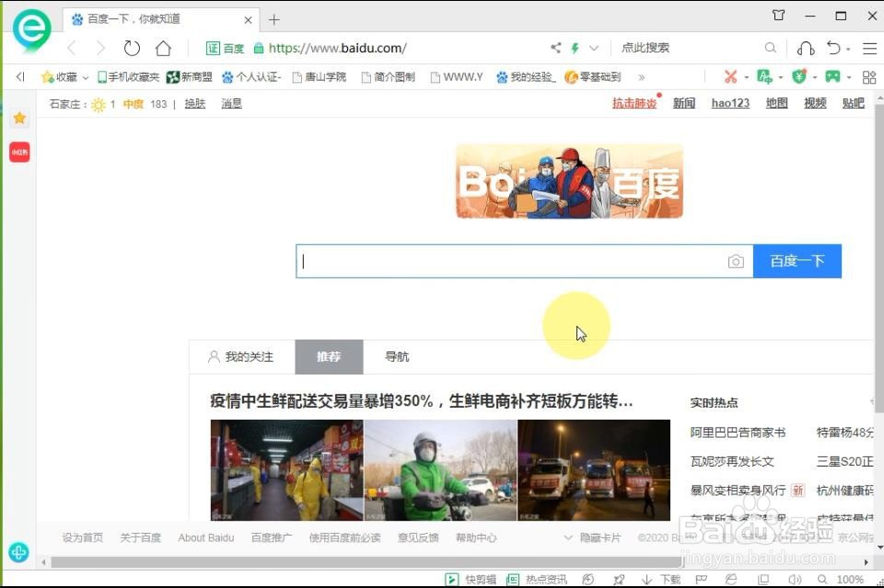Image resolution: width=884 pixels, height=588 pixels.
Task: Go forward using the forward arrow
Action: pyautogui.click(x=101, y=49)
